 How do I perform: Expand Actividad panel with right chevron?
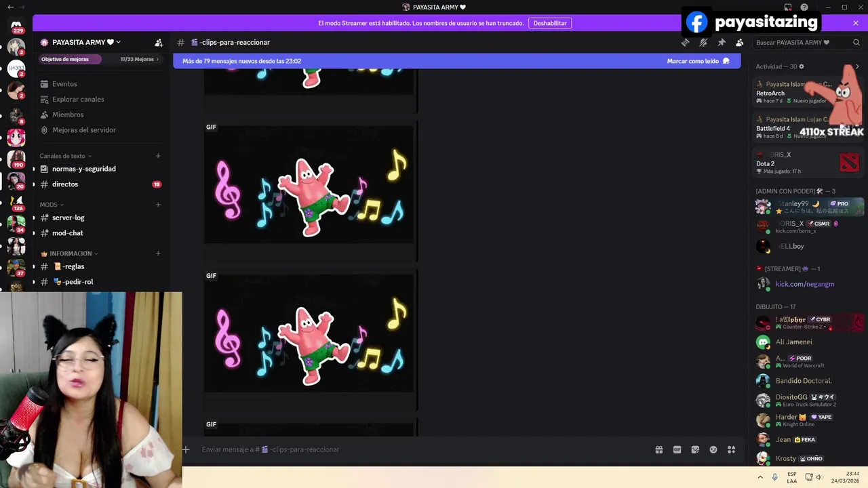pyautogui.click(x=857, y=66)
